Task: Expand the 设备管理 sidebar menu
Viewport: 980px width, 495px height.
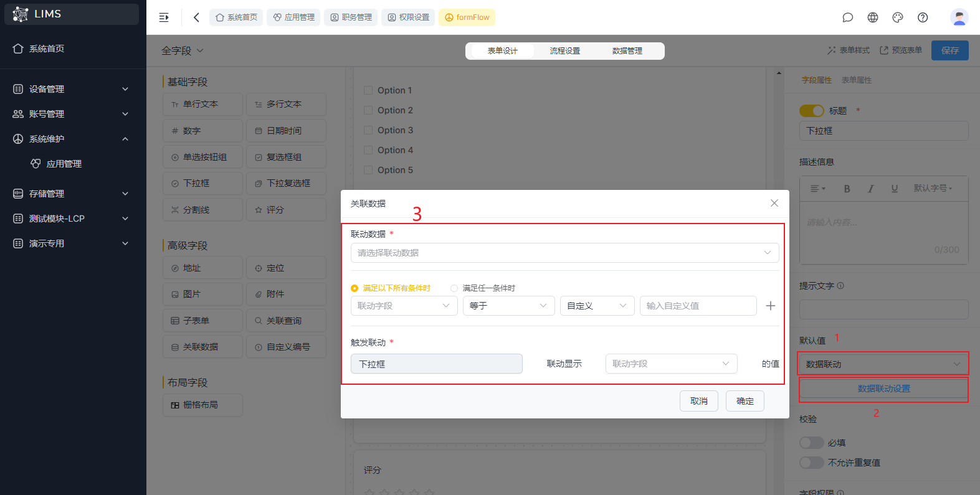Action: point(73,89)
